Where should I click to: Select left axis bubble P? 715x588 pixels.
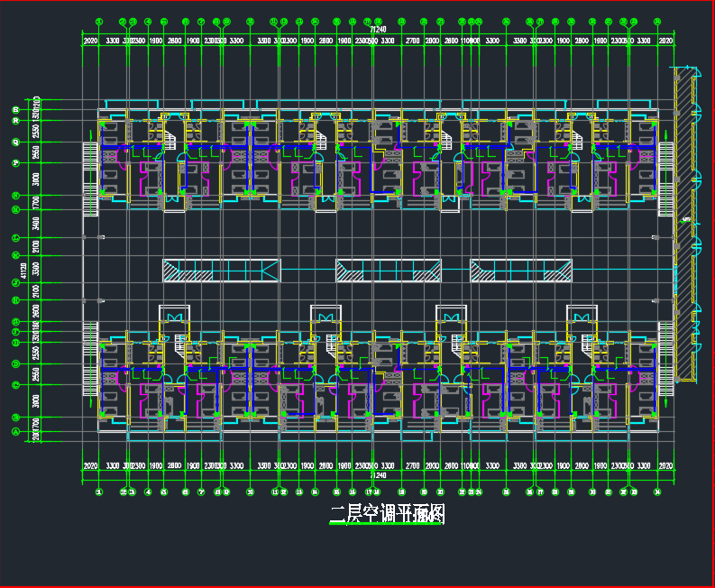16,163
